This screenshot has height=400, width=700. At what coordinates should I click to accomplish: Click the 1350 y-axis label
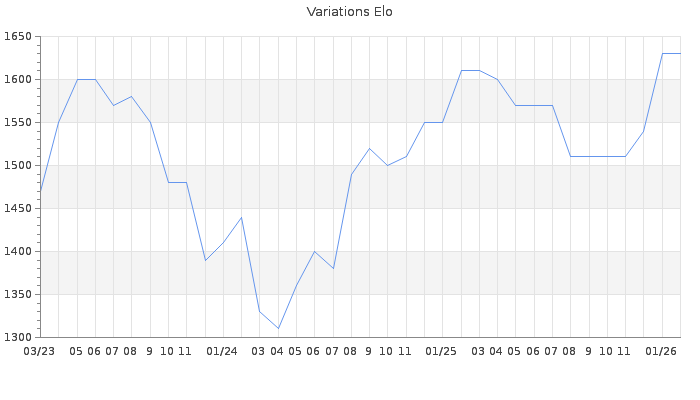pos(17,295)
